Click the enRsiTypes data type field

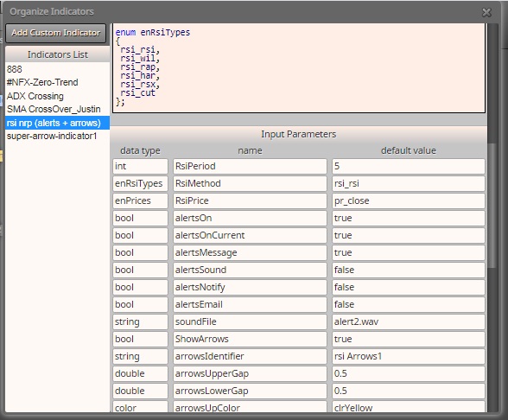click(140, 183)
